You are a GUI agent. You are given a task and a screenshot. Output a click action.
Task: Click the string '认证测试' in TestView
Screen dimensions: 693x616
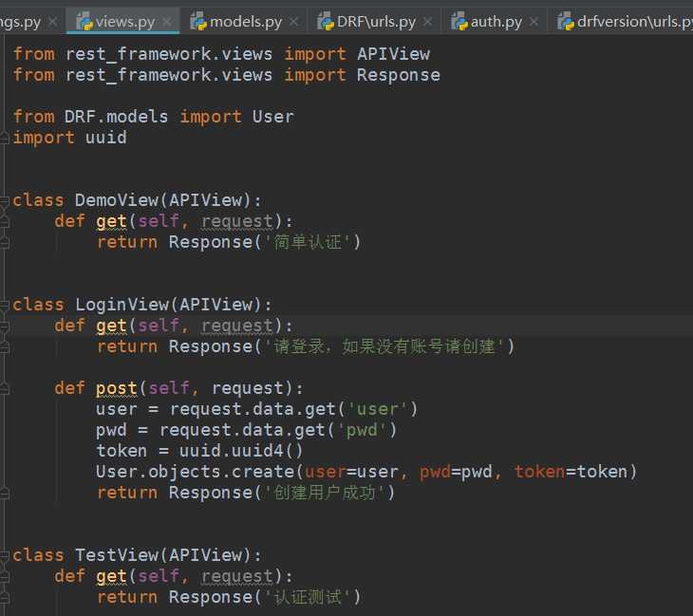[x=308, y=597]
